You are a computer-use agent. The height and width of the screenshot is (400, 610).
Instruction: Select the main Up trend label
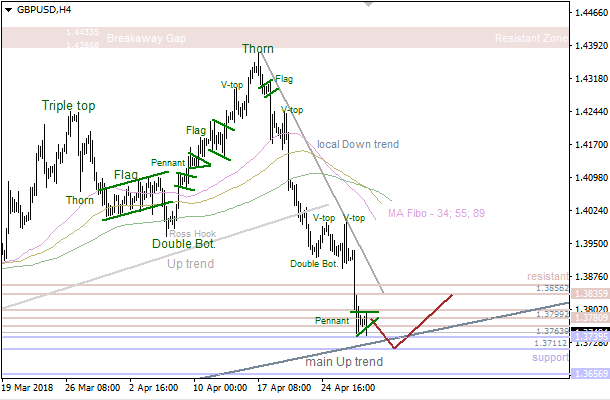pos(342,361)
